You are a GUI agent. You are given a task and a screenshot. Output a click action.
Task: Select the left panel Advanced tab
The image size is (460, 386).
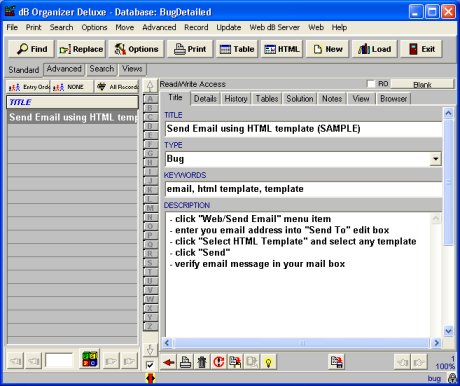coord(64,69)
